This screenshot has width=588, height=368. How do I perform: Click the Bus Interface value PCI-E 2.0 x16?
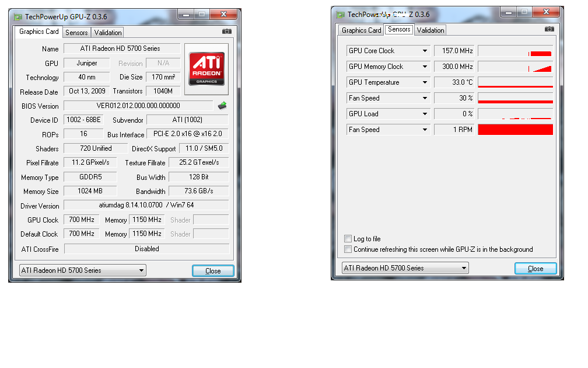tap(187, 134)
